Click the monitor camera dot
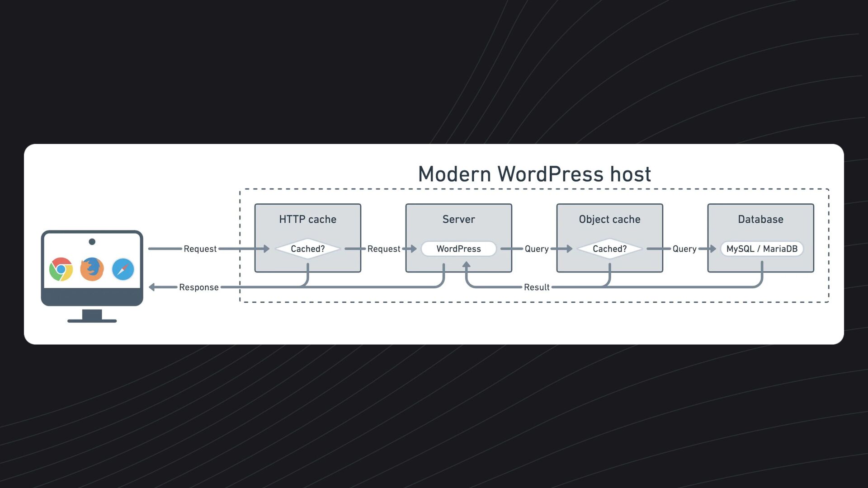The width and height of the screenshot is (868, 488). pyautogui.click(x=92, y=242)
